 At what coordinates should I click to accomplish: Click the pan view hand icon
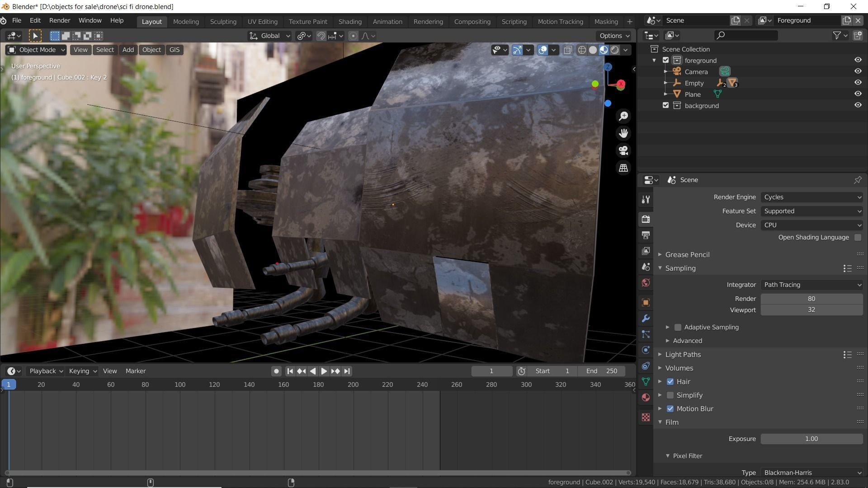623,133
